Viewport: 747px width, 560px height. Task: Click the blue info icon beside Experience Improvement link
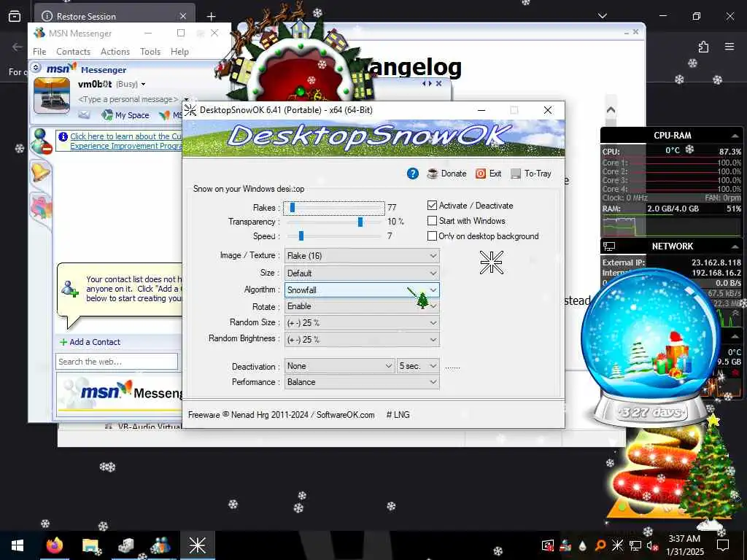(63, 136)
